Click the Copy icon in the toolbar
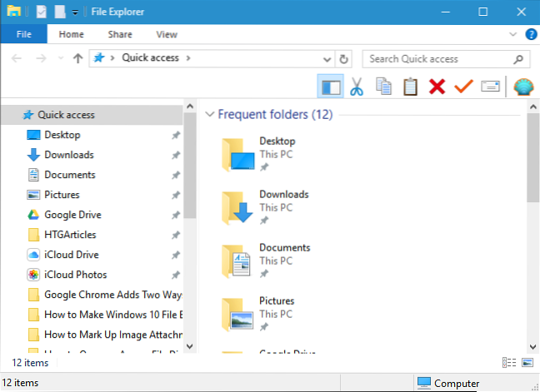Screen dimensions: 540x392 [383, 87]
